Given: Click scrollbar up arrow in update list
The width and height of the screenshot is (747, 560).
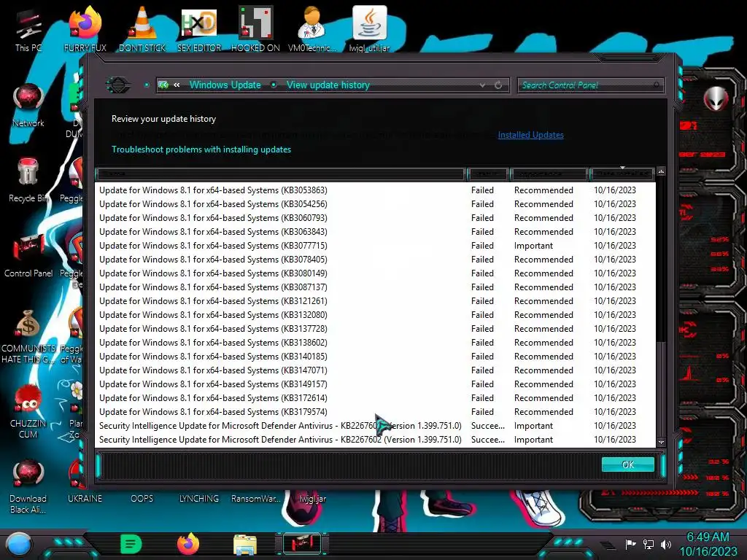Looking at the screenshot, I should (x=661, y=171).
